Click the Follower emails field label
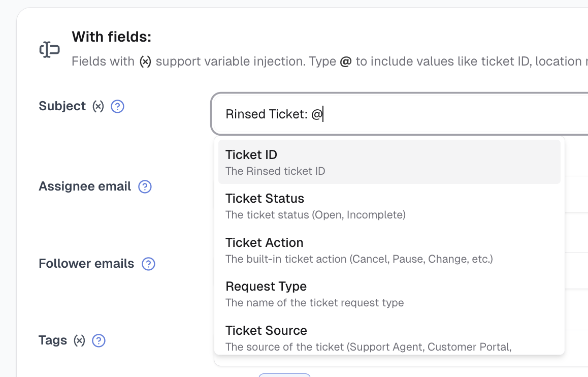This screenshot has height=377, width=588. tap(86, 264)
